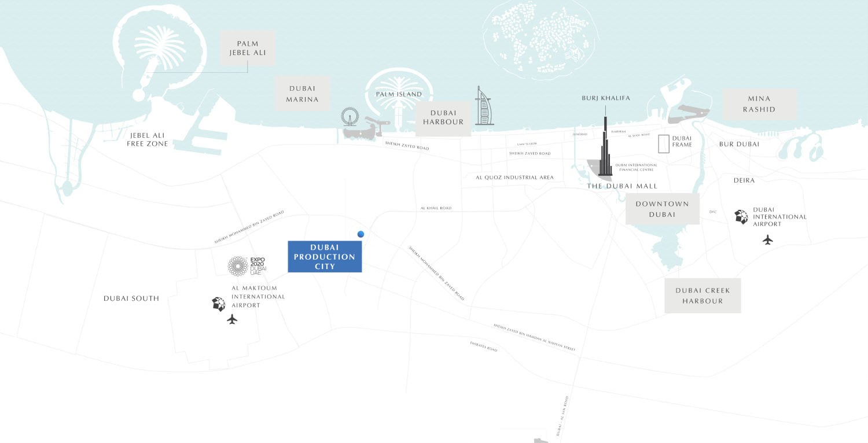Click the Dubai Creek Harbour label box
Viewport: 868px width, 443px height.
click(703, 296)
